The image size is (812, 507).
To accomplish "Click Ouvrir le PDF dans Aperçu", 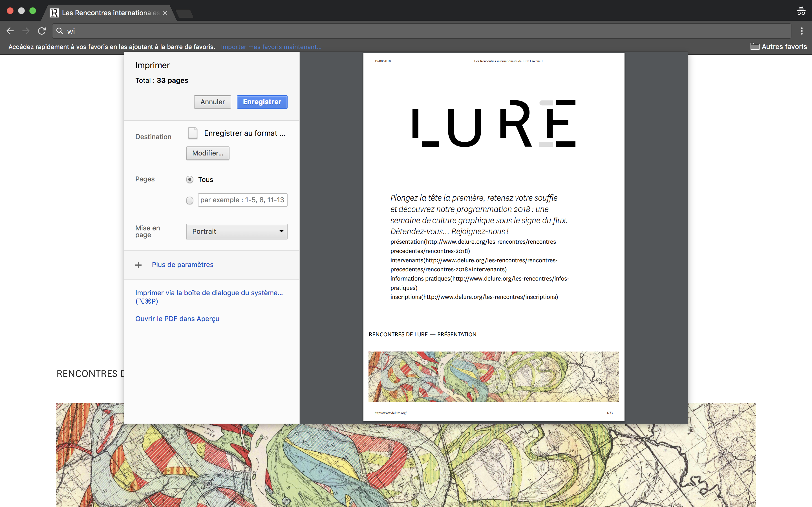I will click(177, 319).
